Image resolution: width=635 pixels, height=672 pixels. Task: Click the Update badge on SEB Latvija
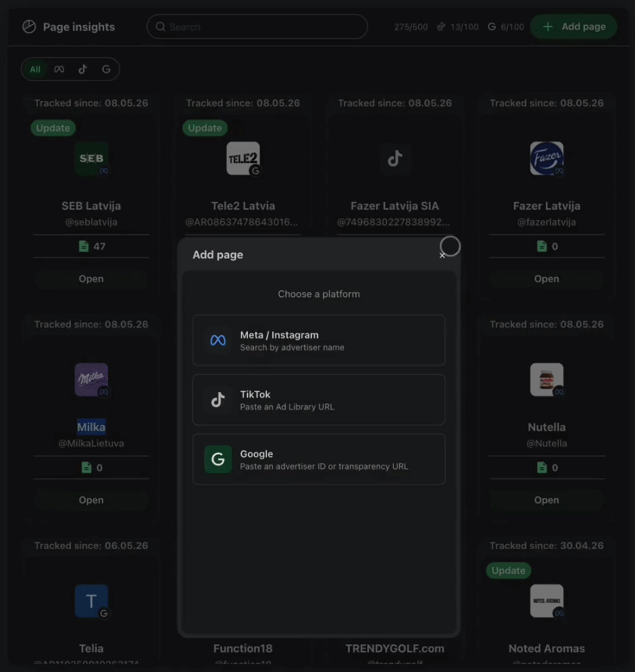point(53,128)
